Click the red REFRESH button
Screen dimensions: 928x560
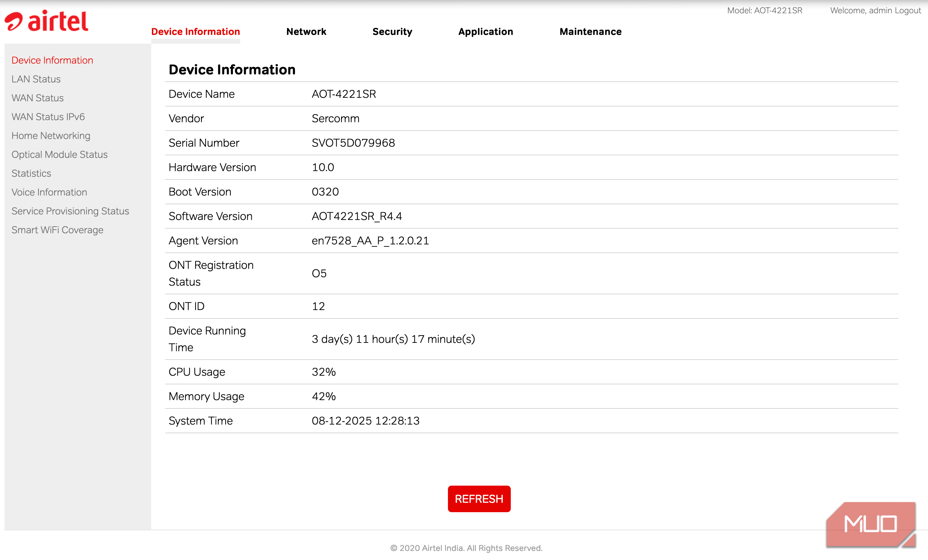(479, 499)
